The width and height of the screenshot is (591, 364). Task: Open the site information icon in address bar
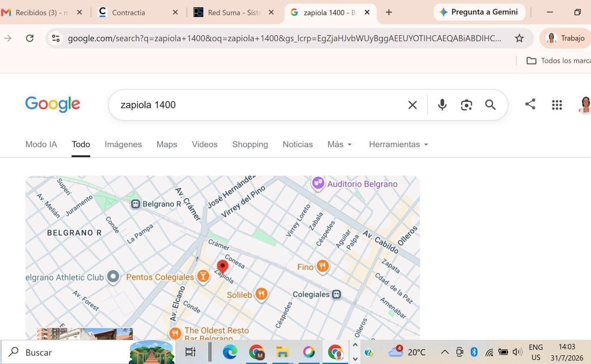pyautogui.click(x=56, y=38)
